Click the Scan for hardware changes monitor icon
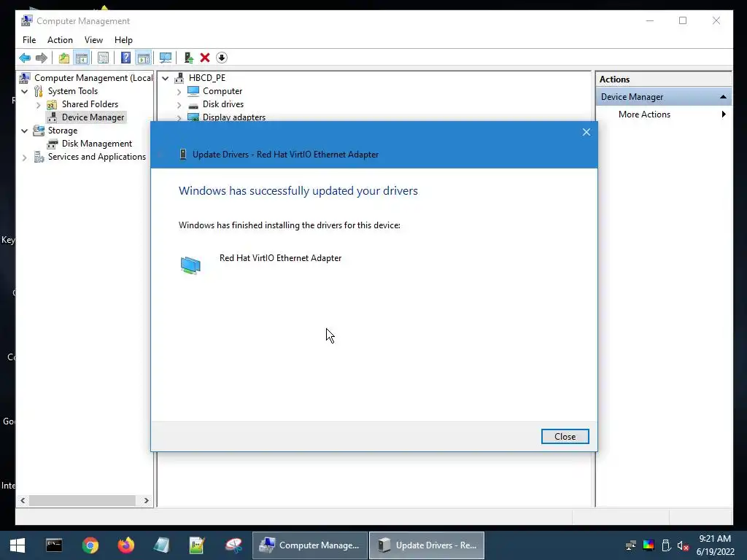The height and width of the screenshot is (560, 747). [166, 58]
